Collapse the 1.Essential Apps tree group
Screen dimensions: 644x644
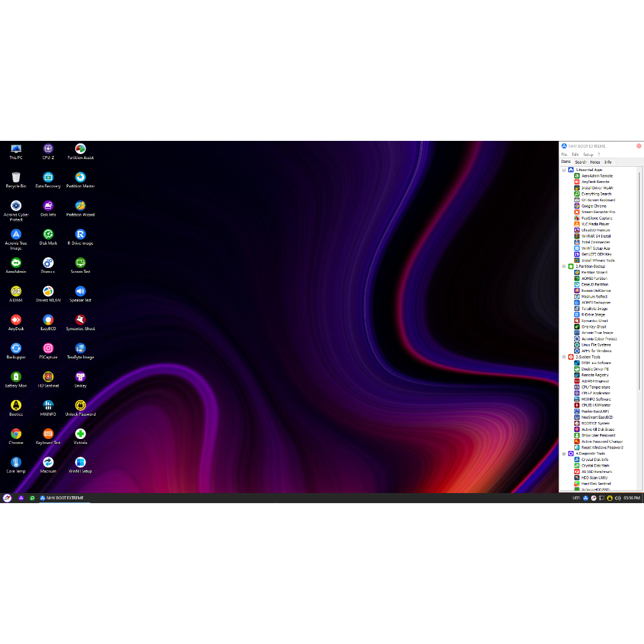coord(563,170)
